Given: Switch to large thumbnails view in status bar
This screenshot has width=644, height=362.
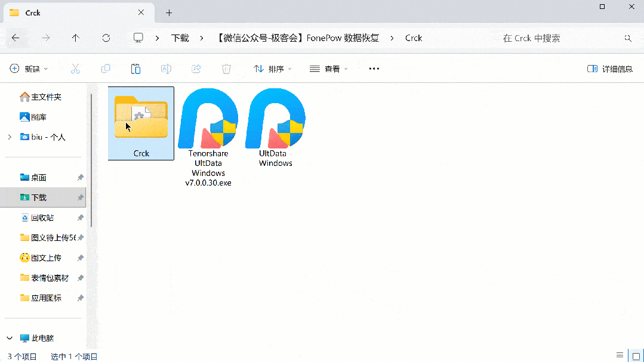Looking at the screenshot, I should pos(636,355).
